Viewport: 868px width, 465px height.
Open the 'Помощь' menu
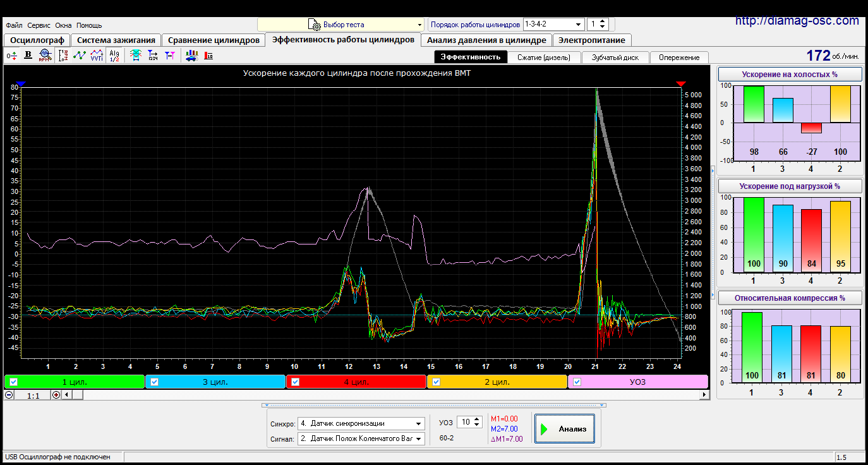tap(89, 25)
